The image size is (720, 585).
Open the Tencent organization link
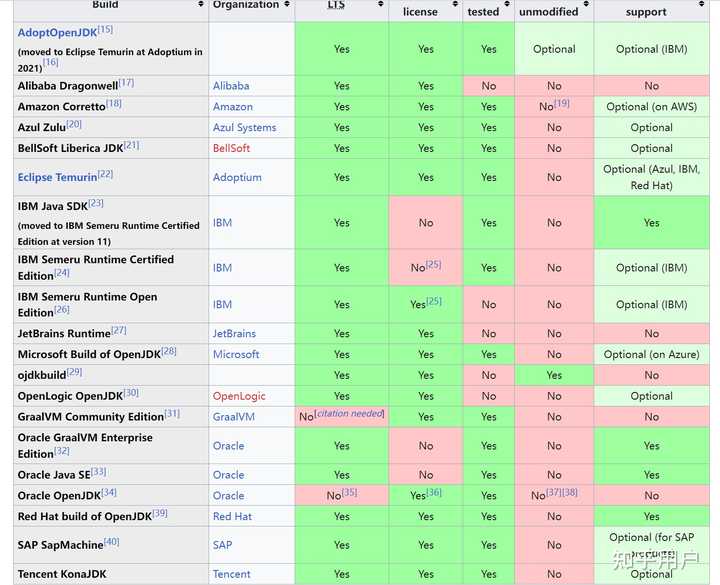(x=231, y=574)
